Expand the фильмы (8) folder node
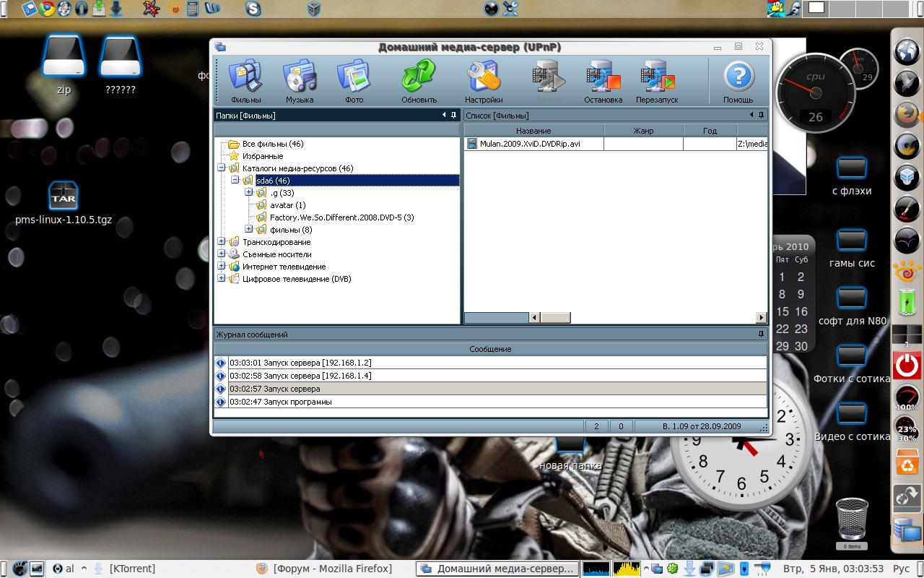The image size is (924, 578). pos(249,230)
